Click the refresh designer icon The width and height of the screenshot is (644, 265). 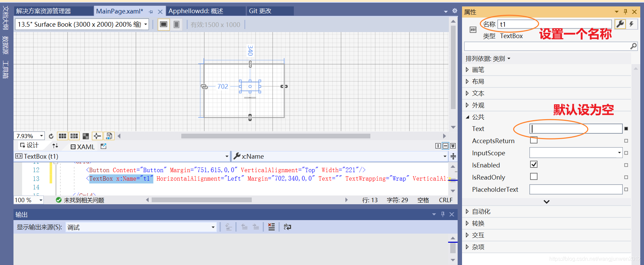point(51,136)
